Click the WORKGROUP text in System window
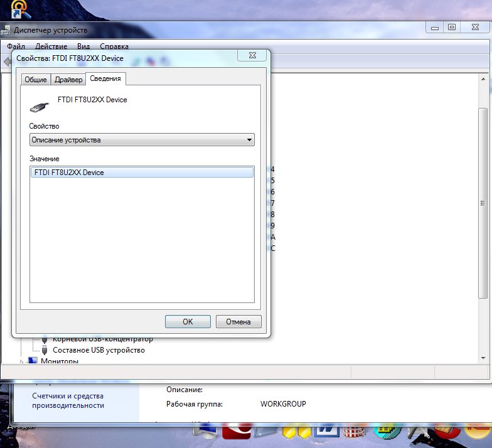This screenshot has height=448, width=492. (283, 404)
